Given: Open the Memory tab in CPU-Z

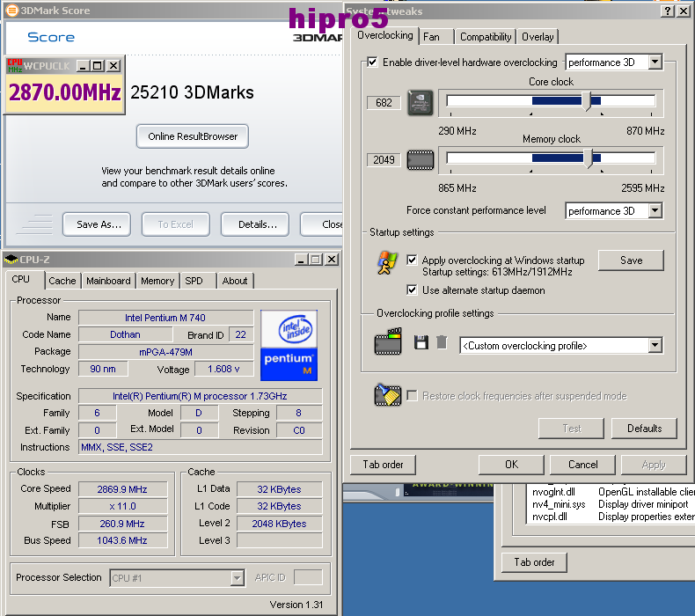Looking at the screenshot, I should [x=157, y=281].
